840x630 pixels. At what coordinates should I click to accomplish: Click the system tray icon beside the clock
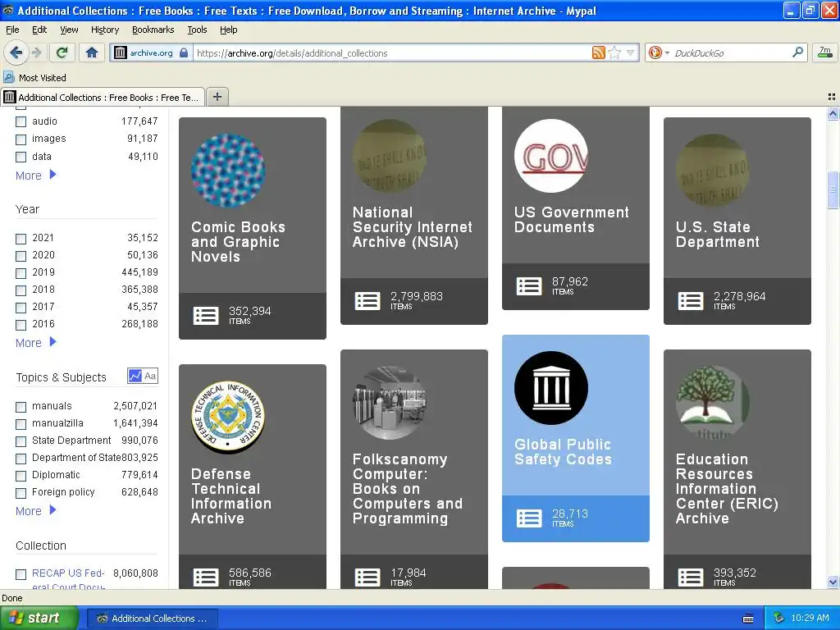(x=779, y=618)
